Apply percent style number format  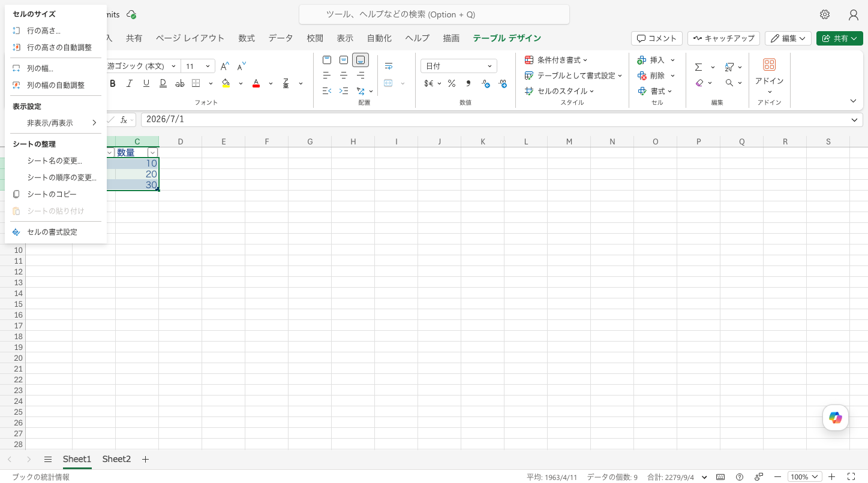click(x=451, y=83)
